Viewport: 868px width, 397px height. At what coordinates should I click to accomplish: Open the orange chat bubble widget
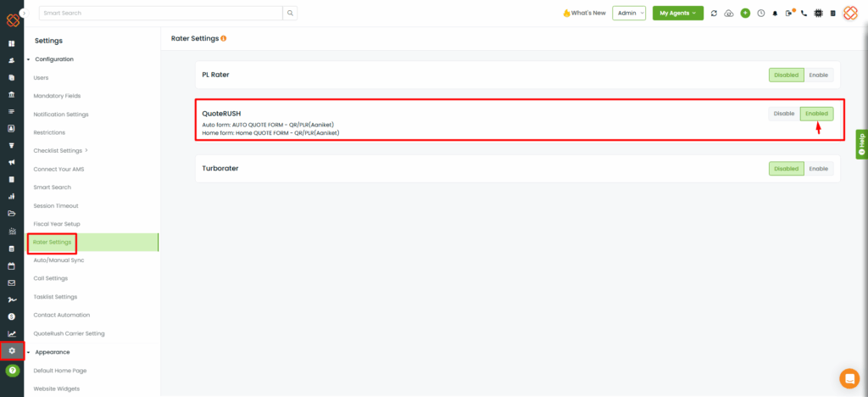tap(849, 378)
